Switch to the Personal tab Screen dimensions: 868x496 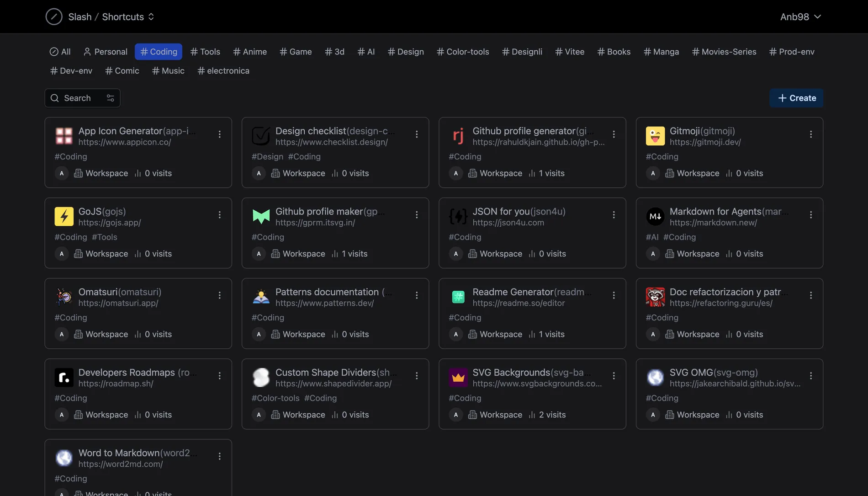tap(105, 52)
